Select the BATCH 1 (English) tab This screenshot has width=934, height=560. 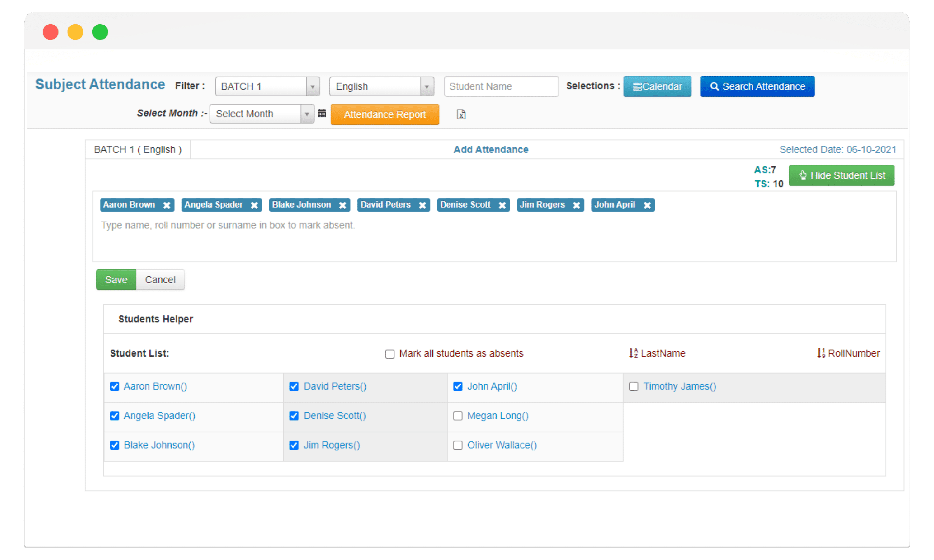tap(136, 149)
